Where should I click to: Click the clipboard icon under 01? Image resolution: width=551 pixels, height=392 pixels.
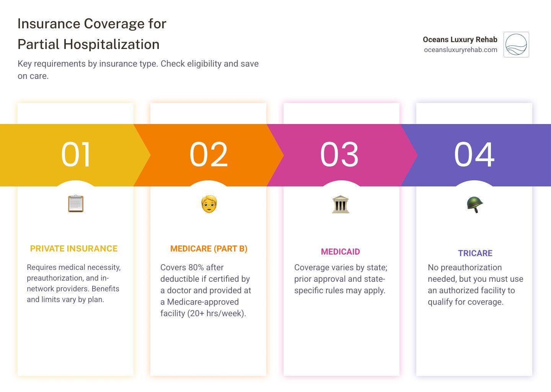(x=75, y=204)
